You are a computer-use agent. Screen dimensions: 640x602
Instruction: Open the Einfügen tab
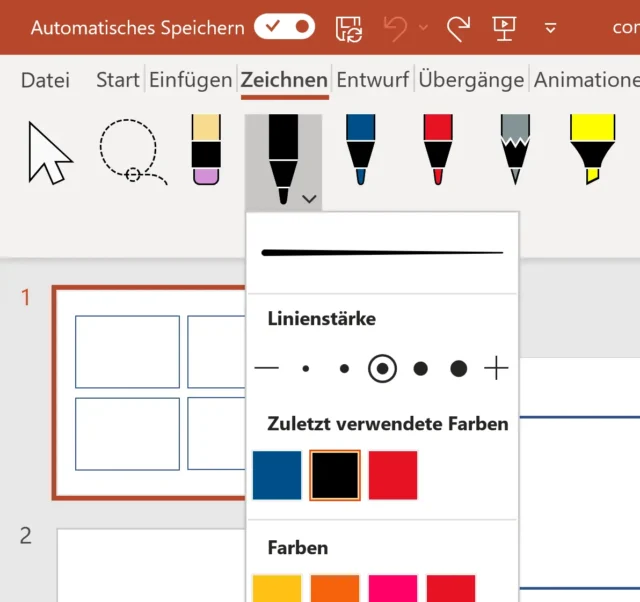[x=189, y=80]
